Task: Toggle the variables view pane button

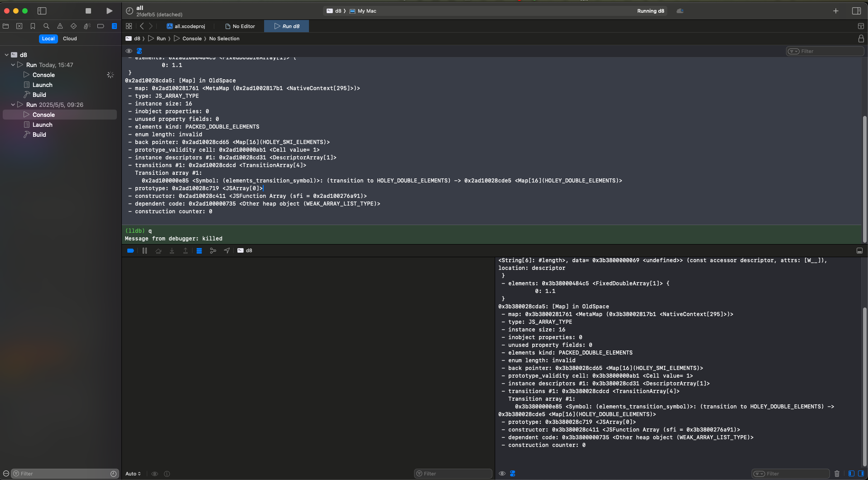Action: [851, 474]
